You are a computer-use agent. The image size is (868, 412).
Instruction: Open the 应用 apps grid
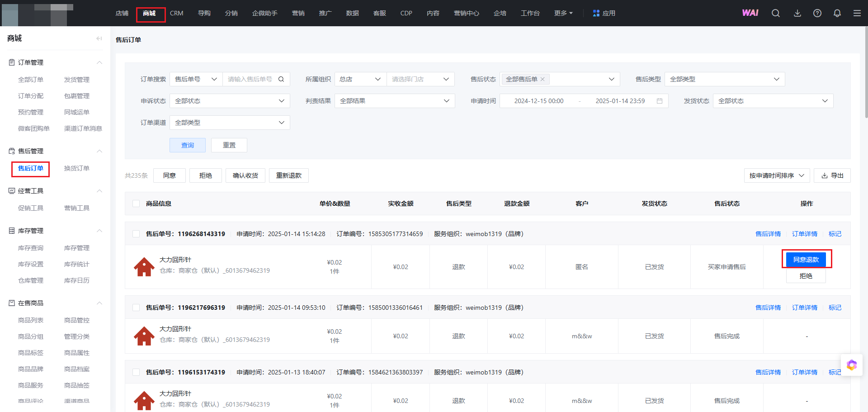604,13
